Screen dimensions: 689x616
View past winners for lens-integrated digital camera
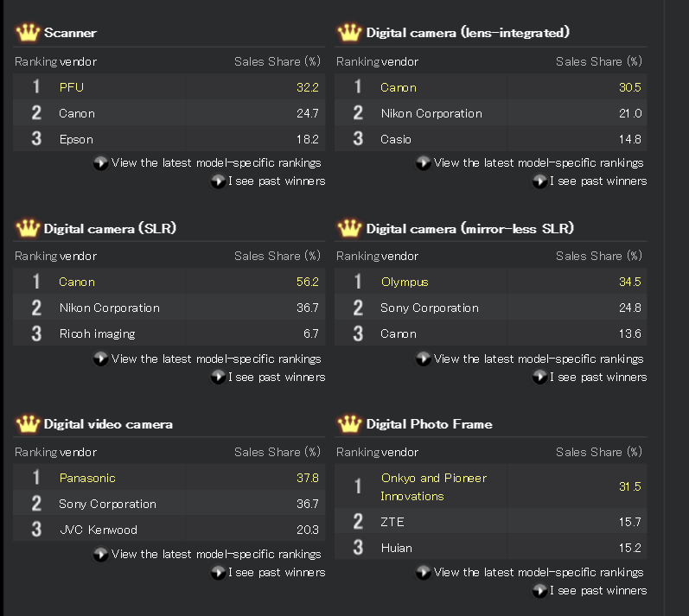coord(598,181)
